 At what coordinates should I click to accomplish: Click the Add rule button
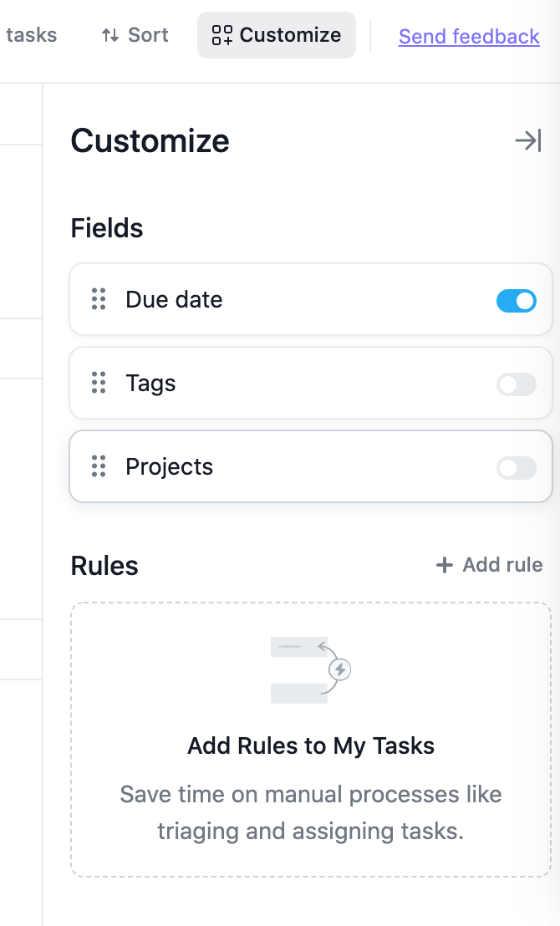tap(489, 565)
